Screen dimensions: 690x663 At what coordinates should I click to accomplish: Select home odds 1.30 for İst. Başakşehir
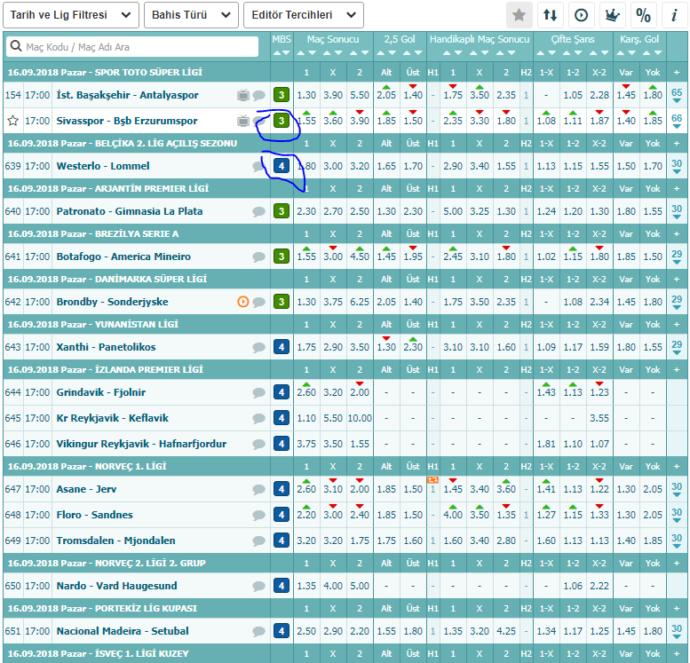pyautogui.click(x=306, y=95)
